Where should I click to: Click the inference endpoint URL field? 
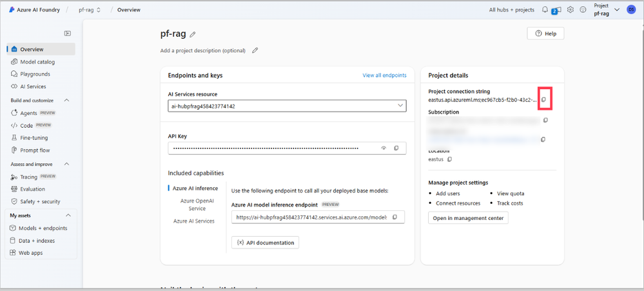318,217
